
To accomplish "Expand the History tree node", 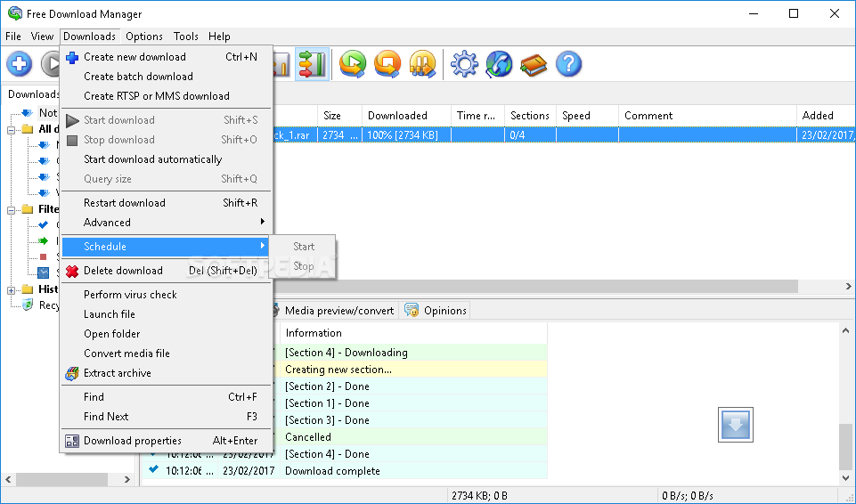I will pos(11,290).
